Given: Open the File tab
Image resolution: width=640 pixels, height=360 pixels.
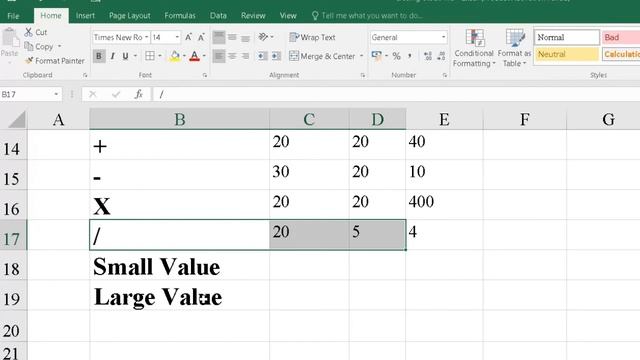Looking at the screenshot, I should (x=13, y=16).
